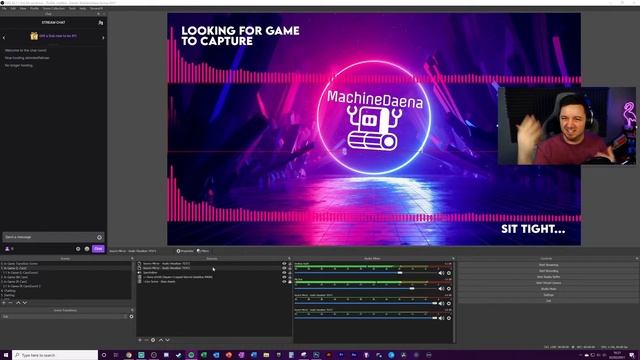Open the Scene Collection menu
640x360 pixels.
54,8
